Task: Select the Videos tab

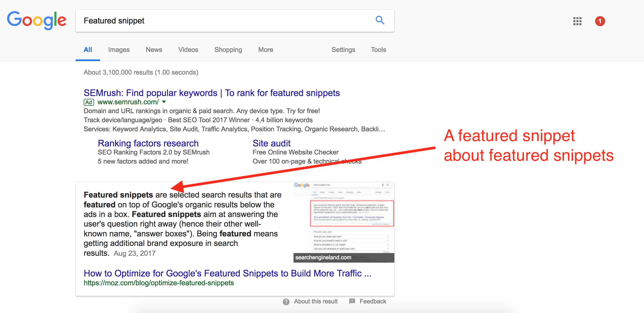Action: pos(188,50)
